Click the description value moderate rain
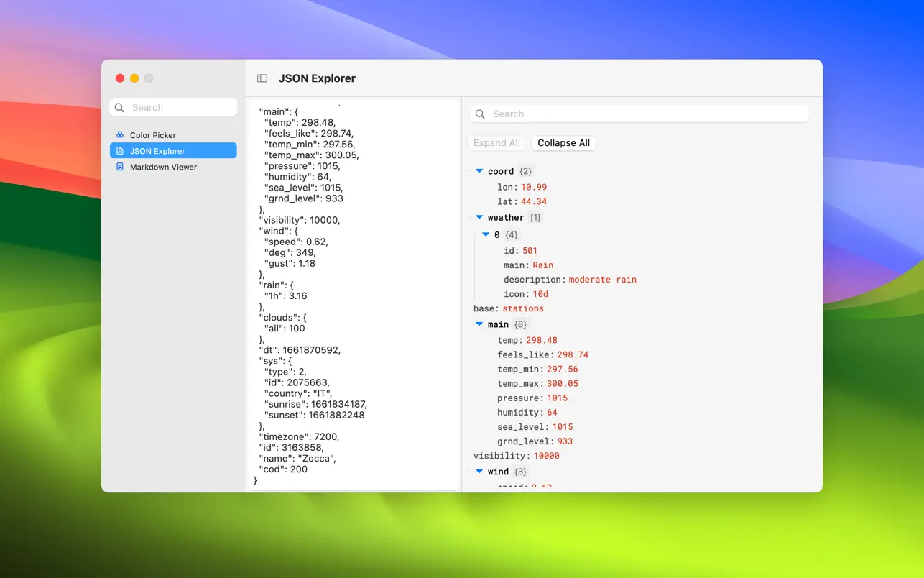This screenshot has width=924, height=578. [602, 279]
